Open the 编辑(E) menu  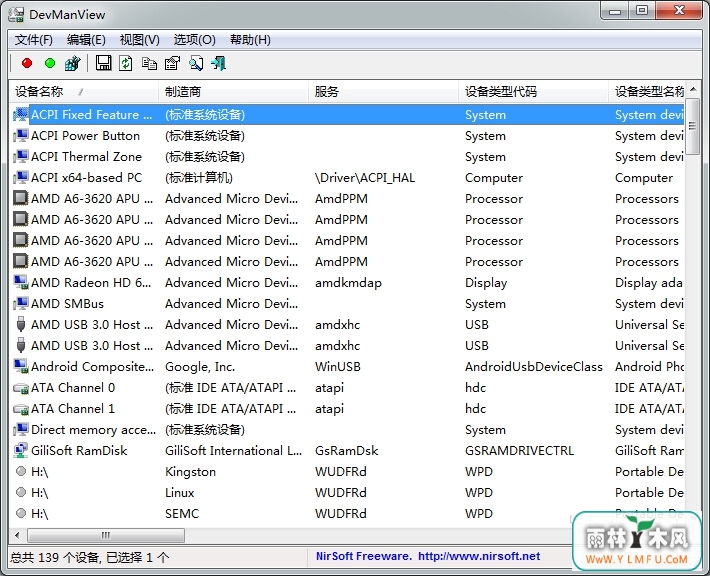pyautogui.click(x=86, y=40)
